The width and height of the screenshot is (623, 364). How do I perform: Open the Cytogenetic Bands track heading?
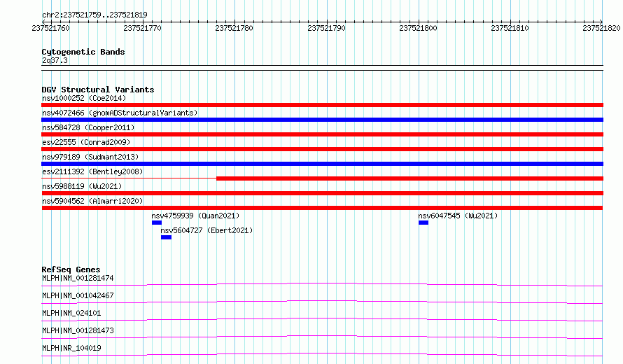click(x=83, y=52)
